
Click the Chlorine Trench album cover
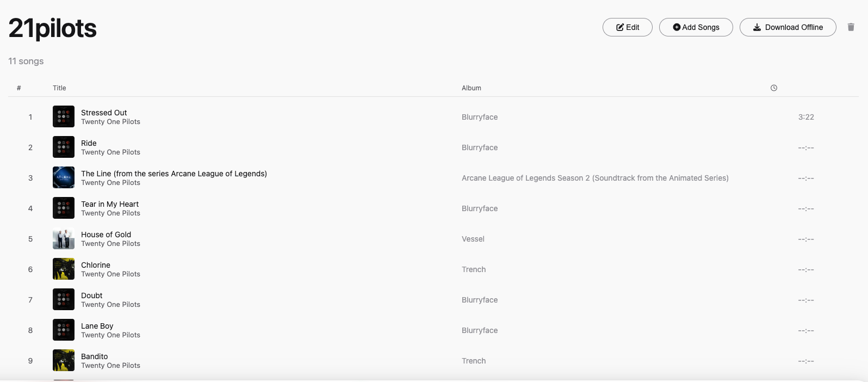pos(64,269)
